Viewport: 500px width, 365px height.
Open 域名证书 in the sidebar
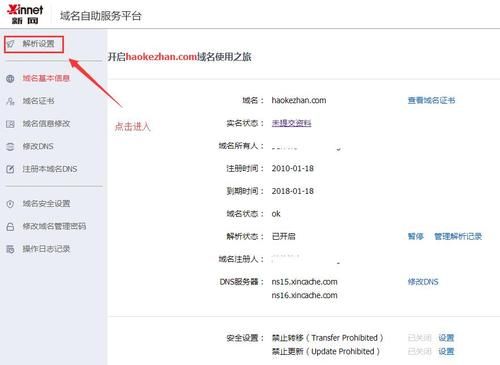38,101
